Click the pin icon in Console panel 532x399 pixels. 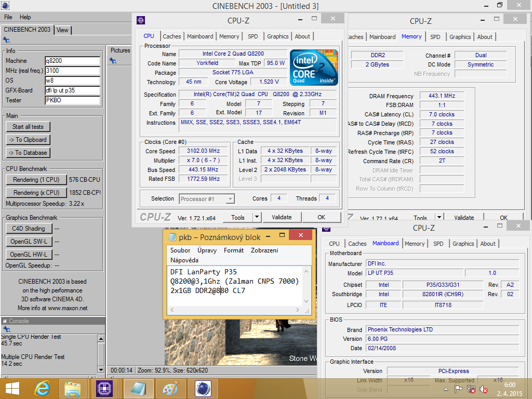point(6,329)
